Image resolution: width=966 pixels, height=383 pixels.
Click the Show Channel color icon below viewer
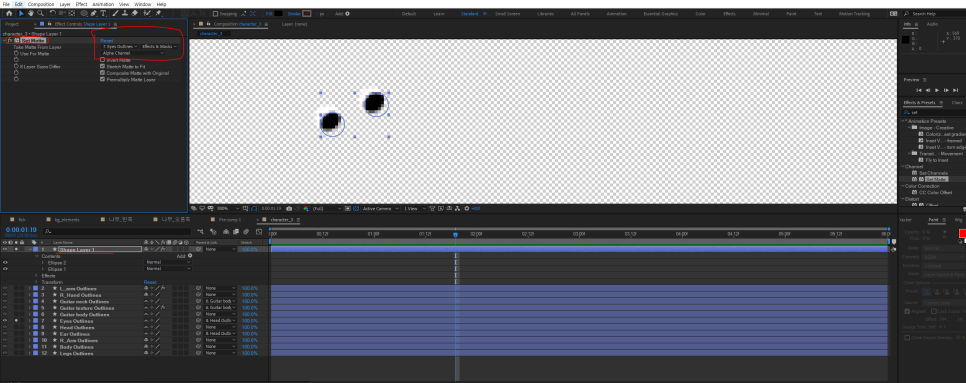click(306, 209)
